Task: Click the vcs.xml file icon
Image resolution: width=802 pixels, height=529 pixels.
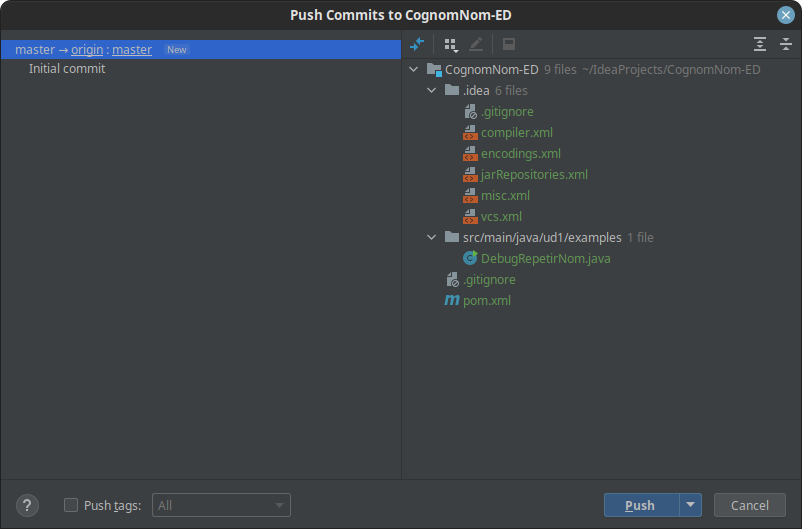Action: tap(470, 216)
